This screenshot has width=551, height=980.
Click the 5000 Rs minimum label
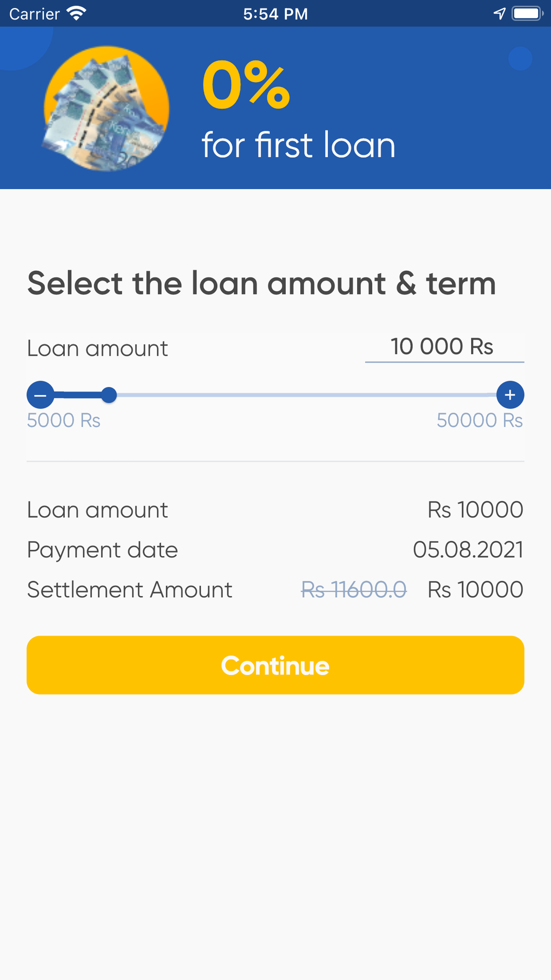pyautogui.click(x=64, y=421)
